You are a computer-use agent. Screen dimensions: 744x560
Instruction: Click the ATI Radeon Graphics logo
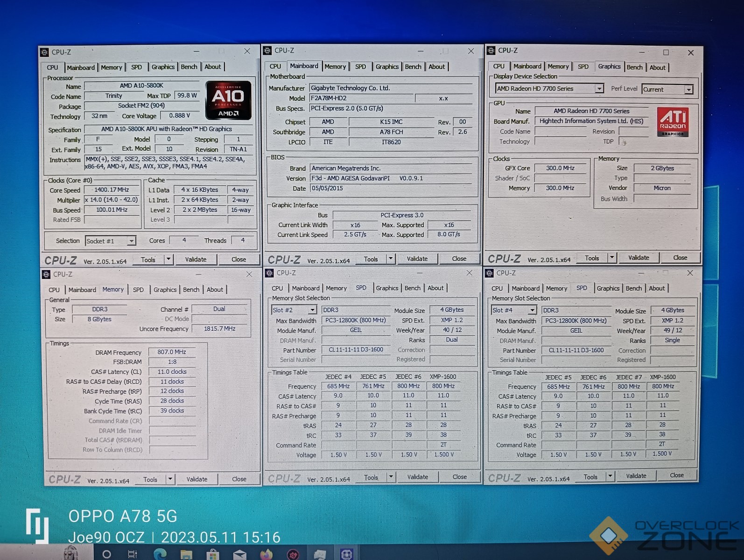pyautogui.click(x=673, y=122)
